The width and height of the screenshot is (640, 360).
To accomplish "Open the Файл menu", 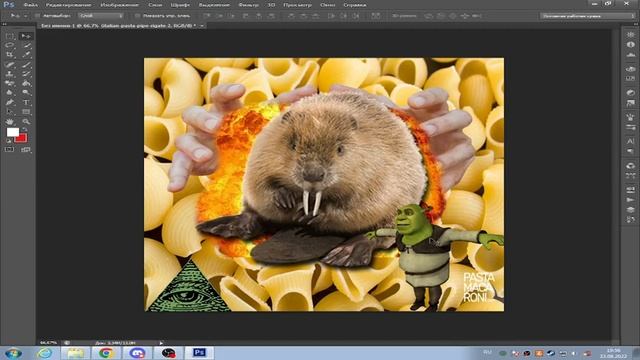I will click(30, 5).
